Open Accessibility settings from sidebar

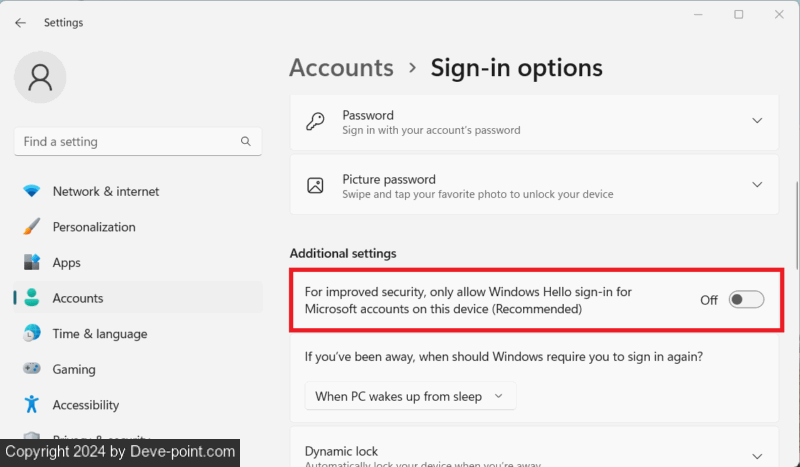tap(85, 405)
